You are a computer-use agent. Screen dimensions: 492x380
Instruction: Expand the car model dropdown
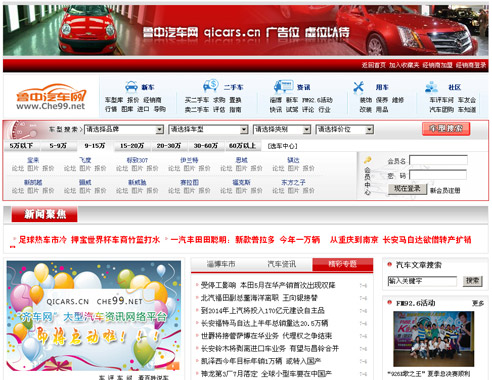(x=208, y=129)
